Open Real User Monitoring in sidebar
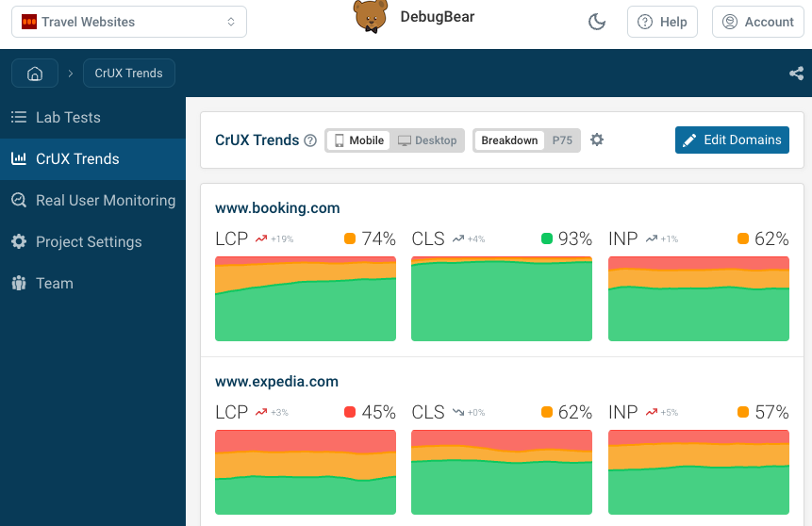Screen dimensions: 812x526 click(x=92, y=201)
